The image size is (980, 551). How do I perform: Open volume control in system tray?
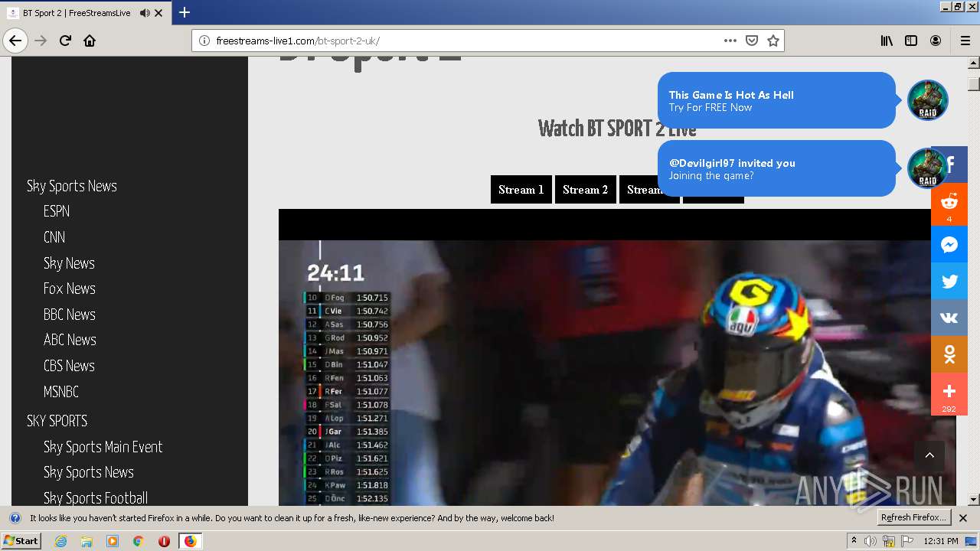[x=871, y=541]
